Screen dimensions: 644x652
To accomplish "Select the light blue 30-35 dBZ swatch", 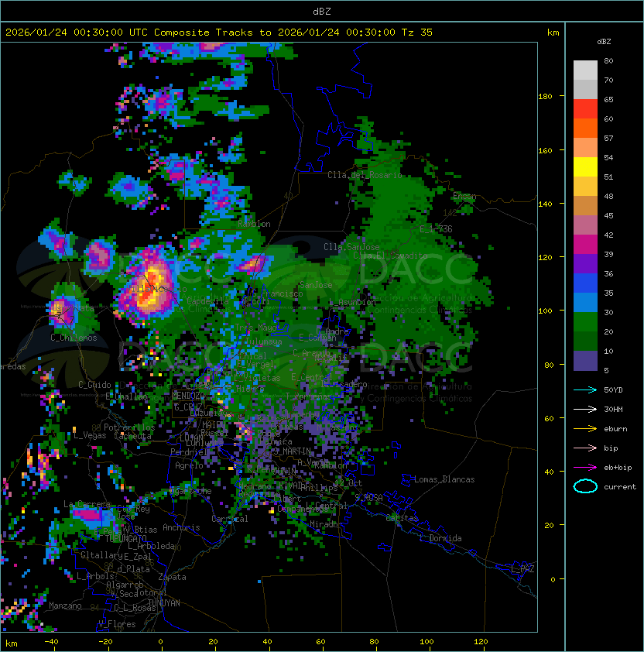I will (585, 302).
